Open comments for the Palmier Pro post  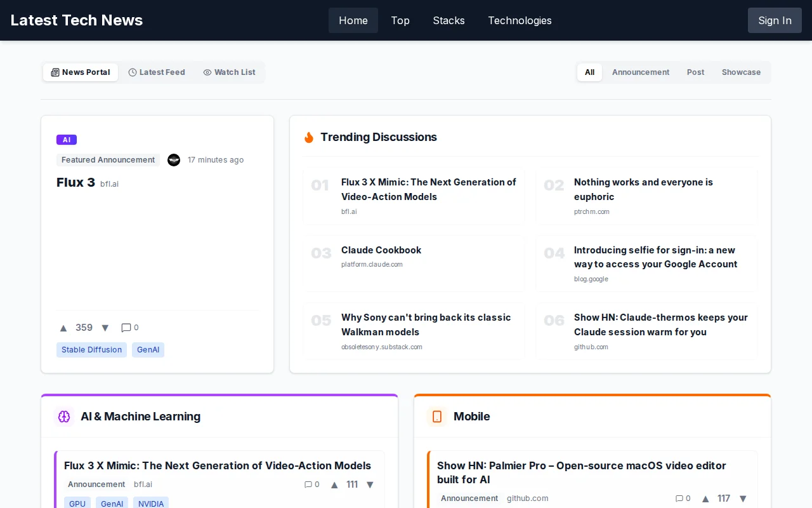tap(683, 498)
